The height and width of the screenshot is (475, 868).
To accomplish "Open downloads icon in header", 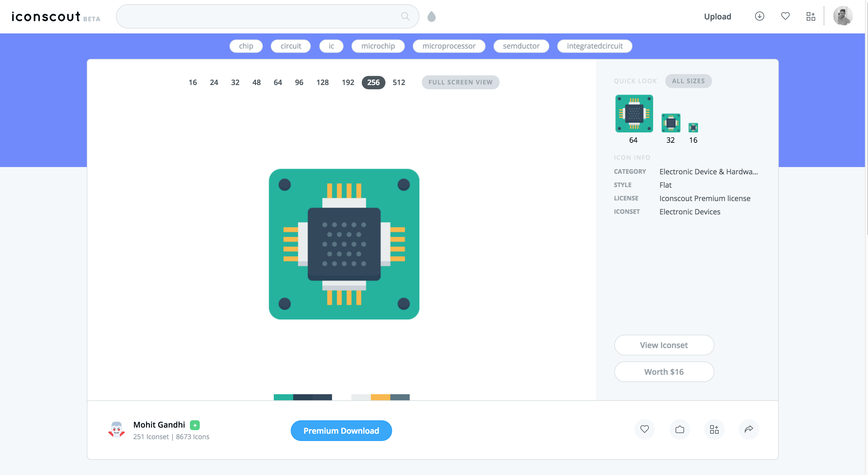I will (x=759, y=16).
